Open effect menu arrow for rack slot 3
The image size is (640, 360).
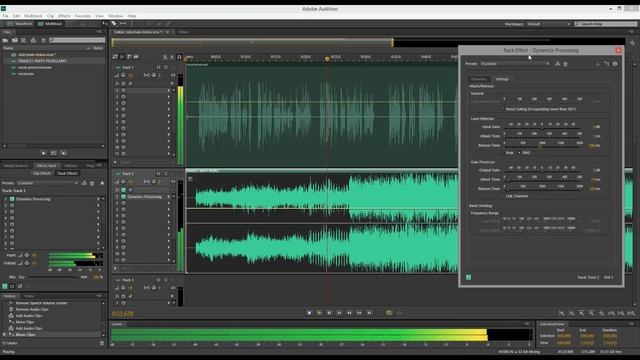(98, 212)
